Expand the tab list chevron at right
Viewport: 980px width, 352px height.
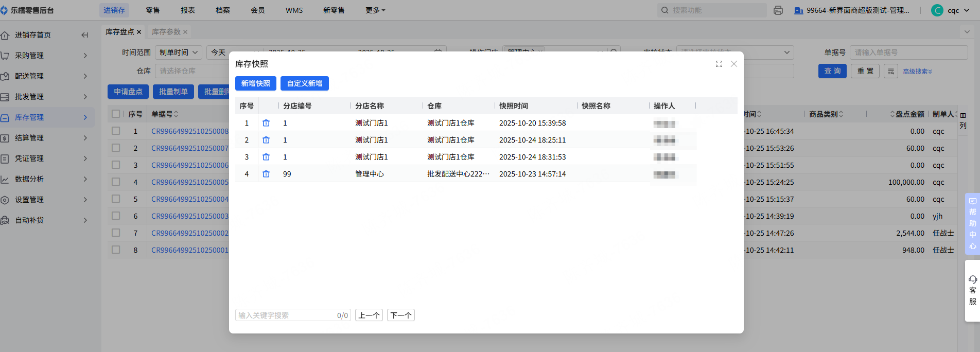[967, 32]
